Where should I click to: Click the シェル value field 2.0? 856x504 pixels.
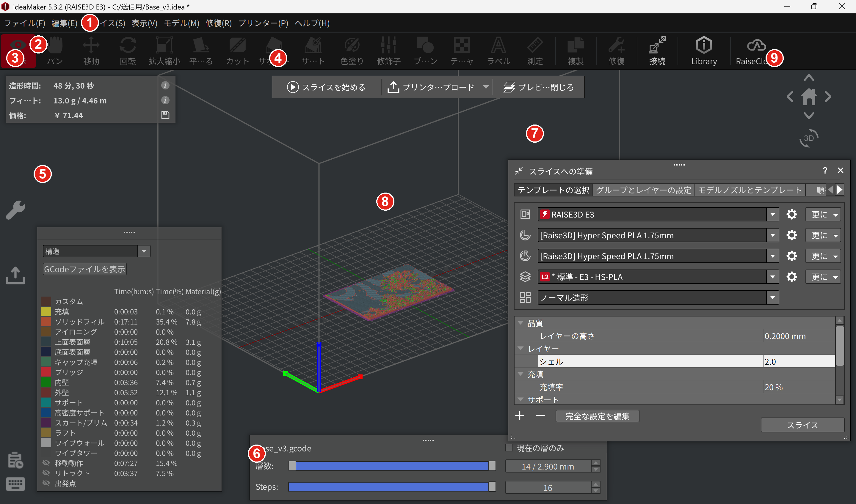tap(799, 361)
